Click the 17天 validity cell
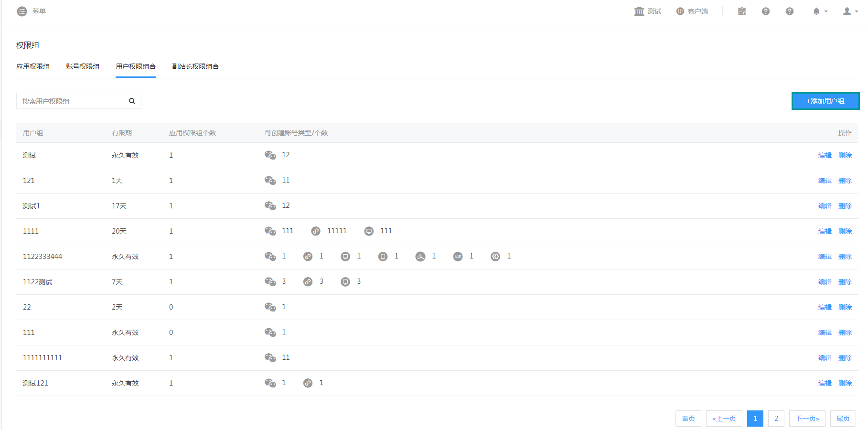This screenshot has height=430, width=868. 119,206
